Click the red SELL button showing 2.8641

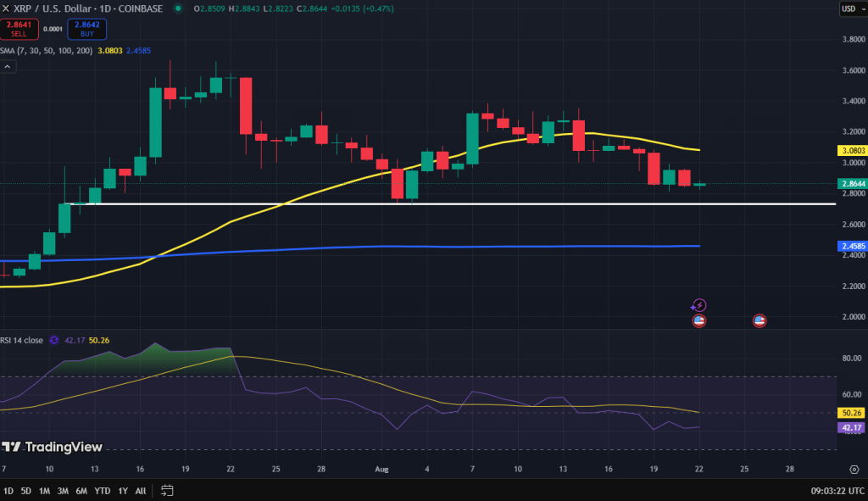(19, 28)
